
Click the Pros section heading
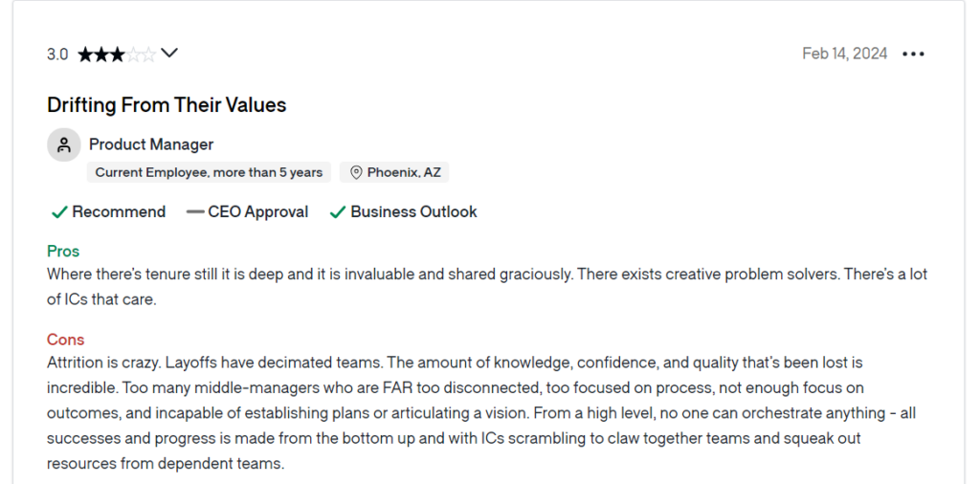[x=63, y=251]
